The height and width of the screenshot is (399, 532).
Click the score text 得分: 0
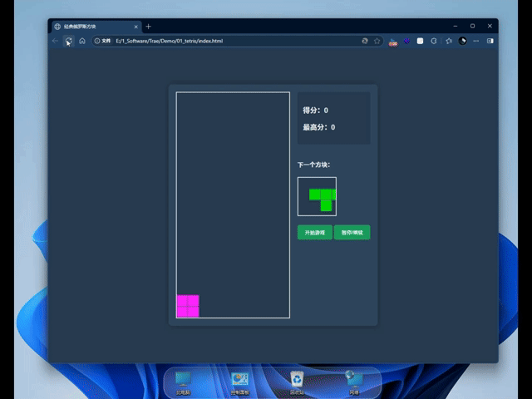[x=315, y=111]
